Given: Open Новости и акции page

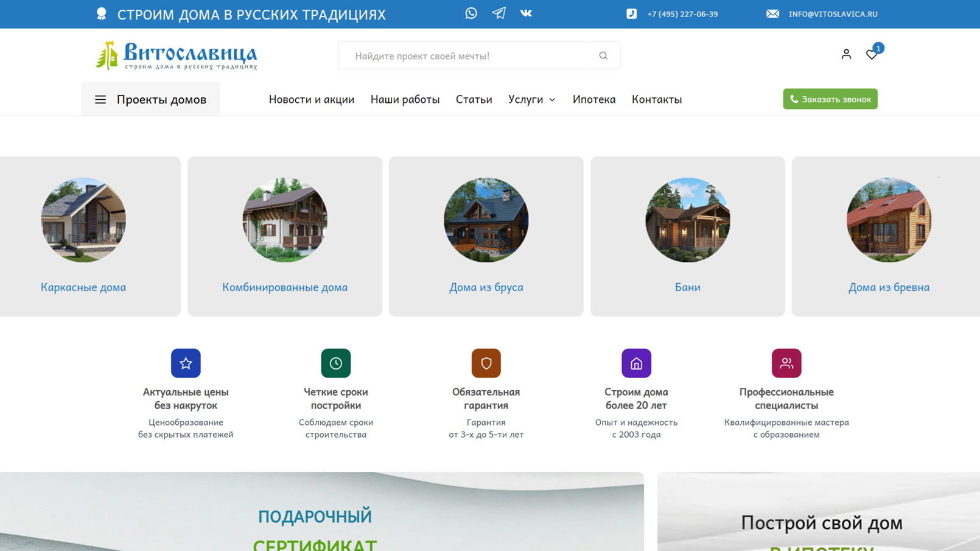Looking at the screenshot, I should coord(312,99).
